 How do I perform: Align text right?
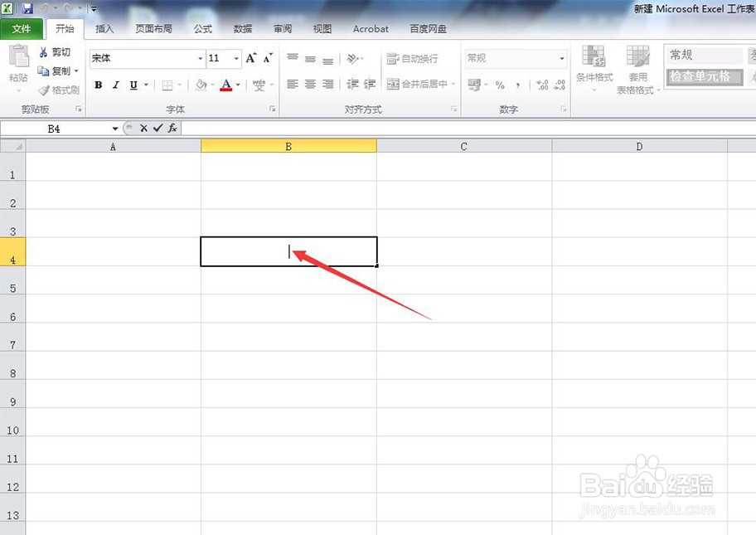click(328, 85)
